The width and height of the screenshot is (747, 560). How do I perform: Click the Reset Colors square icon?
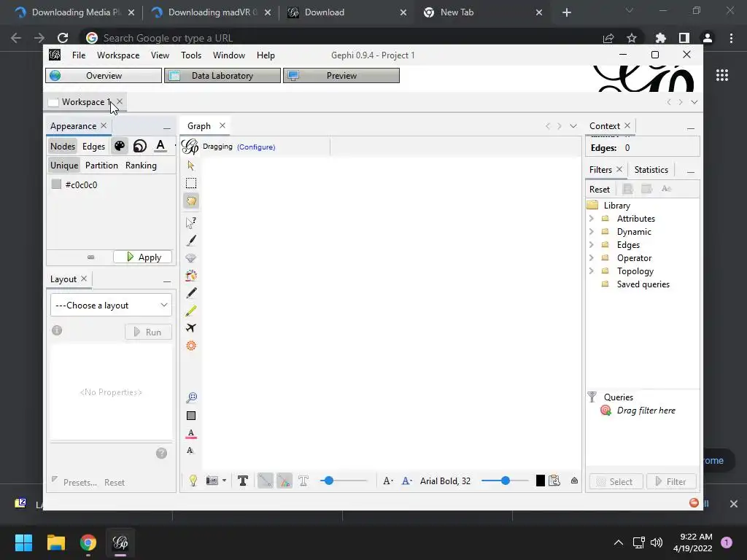coord(191,416)
